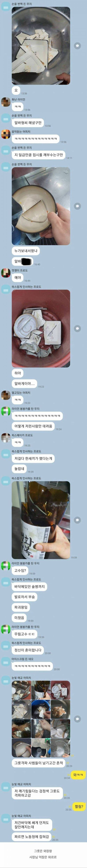
Task: Tap share icon beside steel bowl plate photo
Action: (x=77, y=45)
